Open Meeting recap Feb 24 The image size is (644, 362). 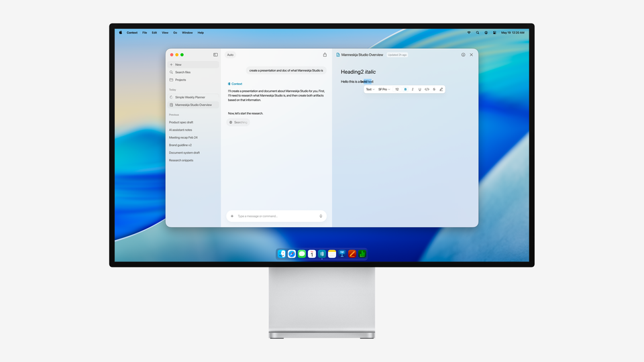[183, 137]
